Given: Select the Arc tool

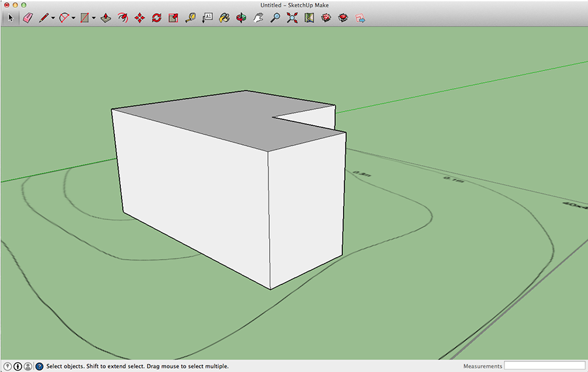Looking at the screenshot, I should click(x=65, y=18).
